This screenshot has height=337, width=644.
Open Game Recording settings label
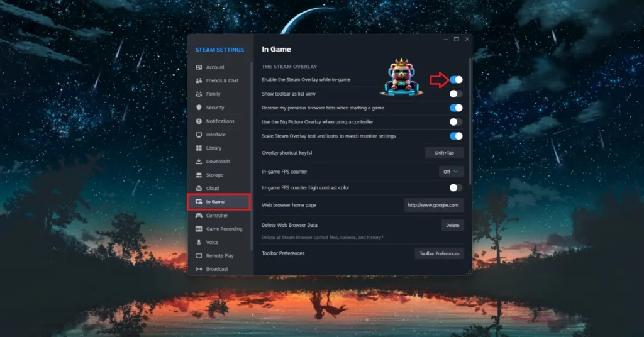click(x=225, y=229)
